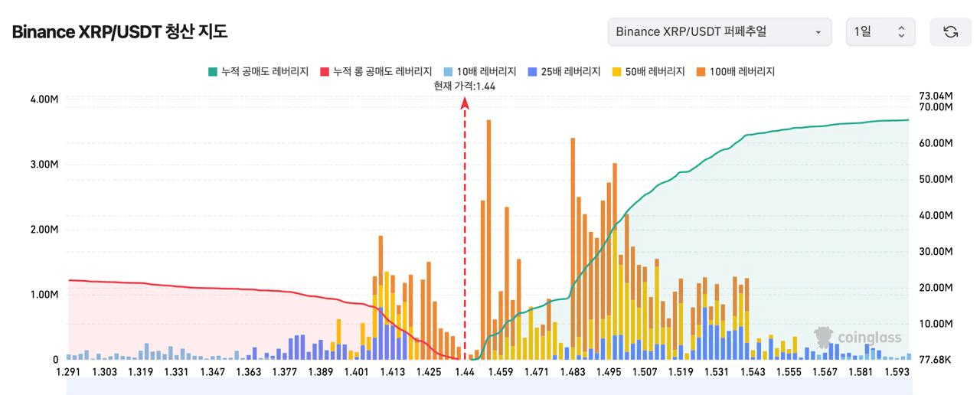Click the 1.319 price axis label
980x395 pixels.
tap(140, 372)
